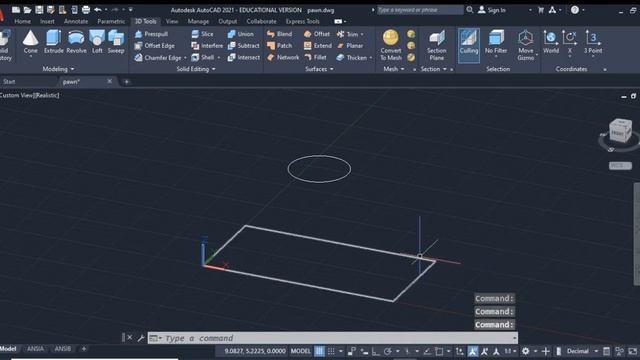Image resolution: width=640 pixels, height=360 pixels.
Task: Toggle MODEL space button in the status bar
Action: 300,351
